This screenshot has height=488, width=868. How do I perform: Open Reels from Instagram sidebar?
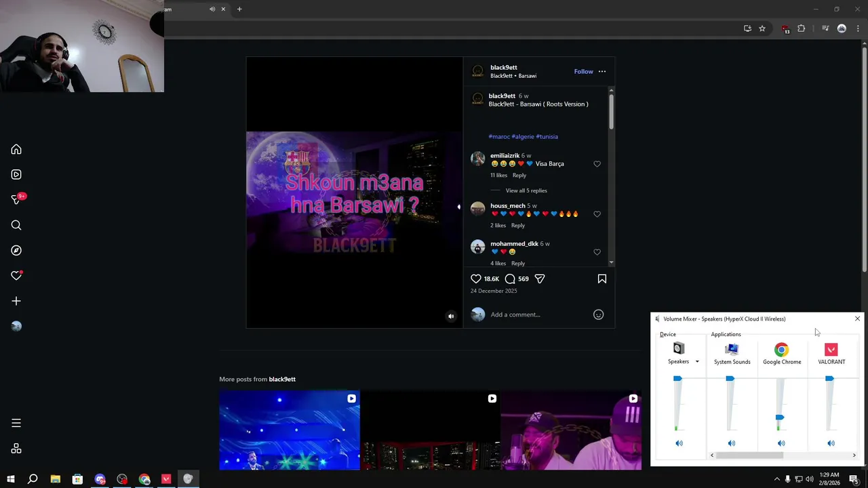(x=16, y=175)
